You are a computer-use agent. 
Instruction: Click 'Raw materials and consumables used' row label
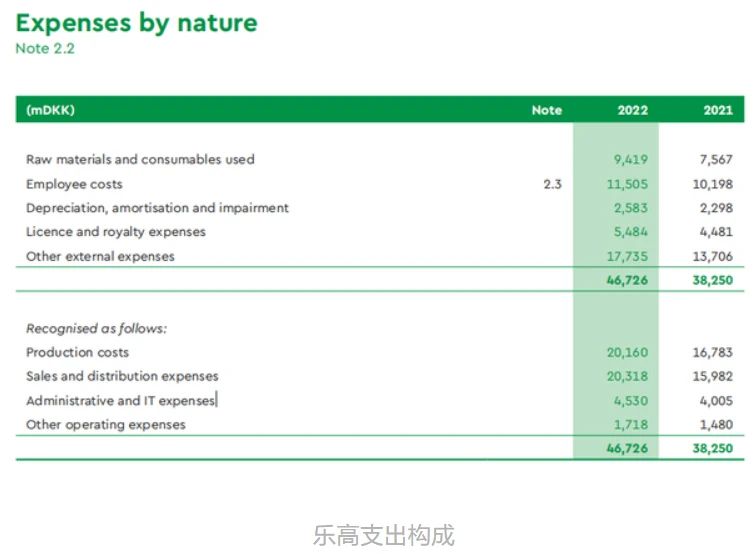point(140,159)
